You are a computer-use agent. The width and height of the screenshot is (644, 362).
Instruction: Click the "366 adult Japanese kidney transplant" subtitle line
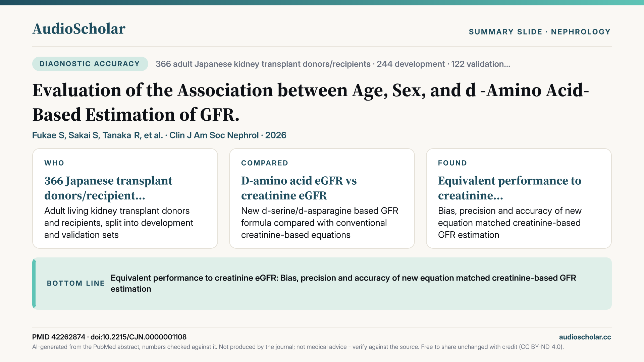click(x=333, y=64)
